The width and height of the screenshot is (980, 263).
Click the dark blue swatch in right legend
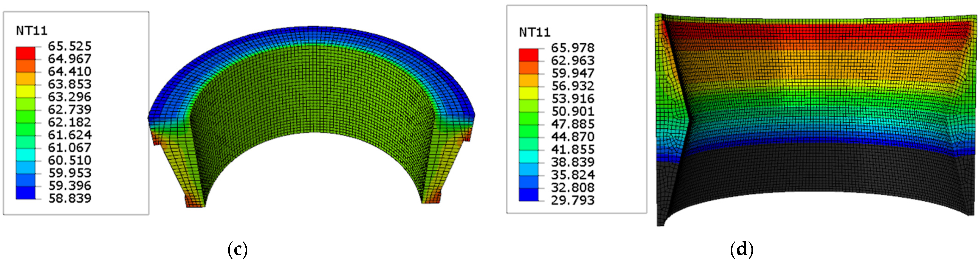coord(529,194)
